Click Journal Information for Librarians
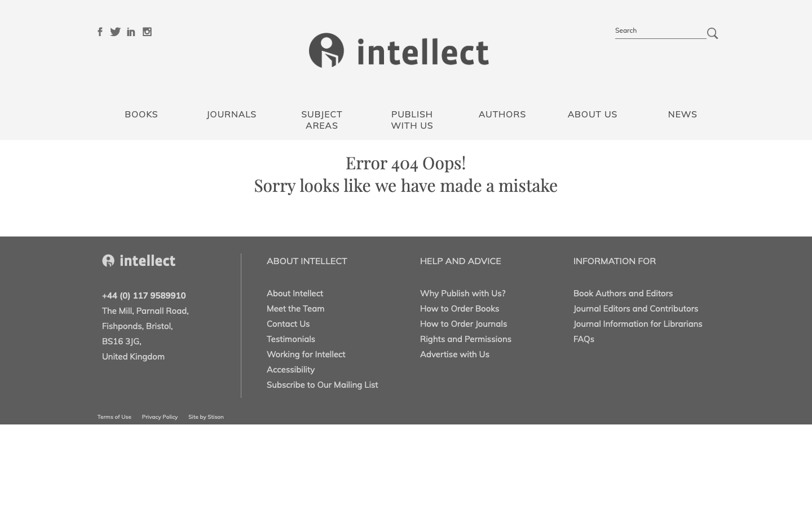The image size is (812, 508). point(638,324)
